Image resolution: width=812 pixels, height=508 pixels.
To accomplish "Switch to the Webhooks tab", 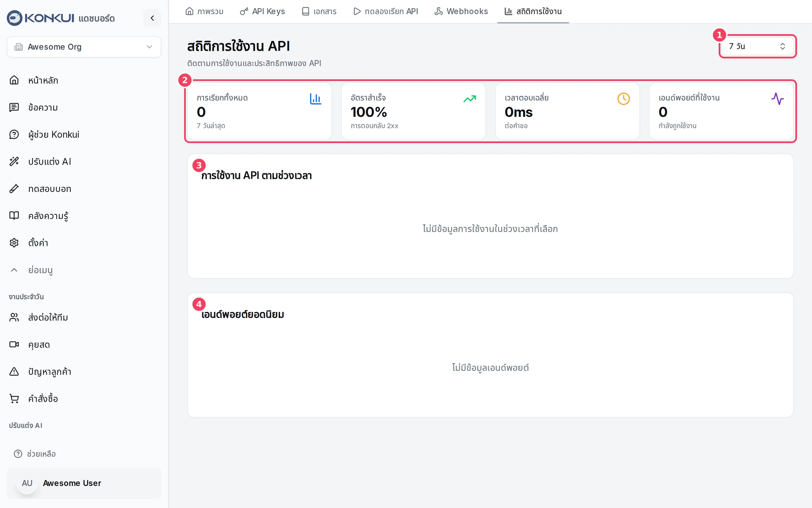I will (461, 12).
